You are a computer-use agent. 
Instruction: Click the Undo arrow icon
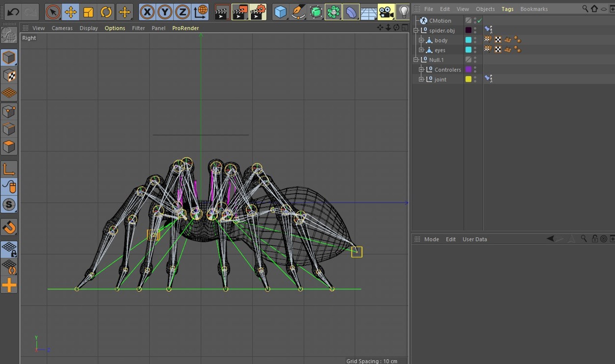13,12
